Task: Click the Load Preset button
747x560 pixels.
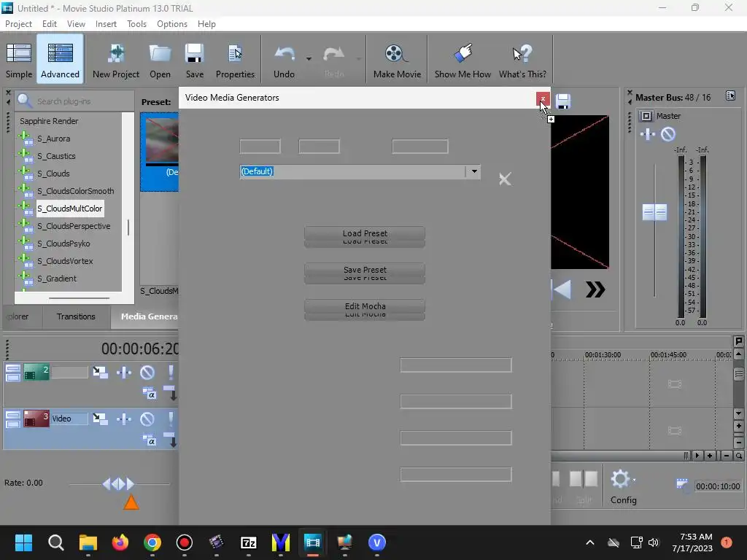Action: point(365,233)
